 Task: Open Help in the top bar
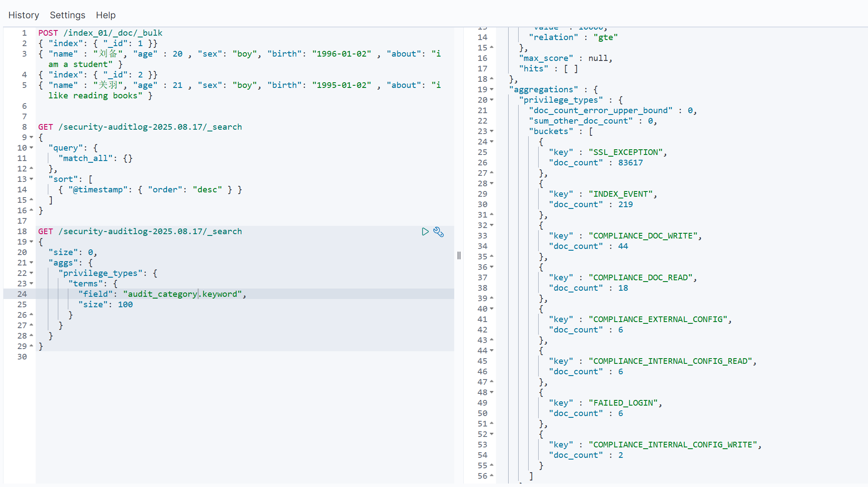106,15
